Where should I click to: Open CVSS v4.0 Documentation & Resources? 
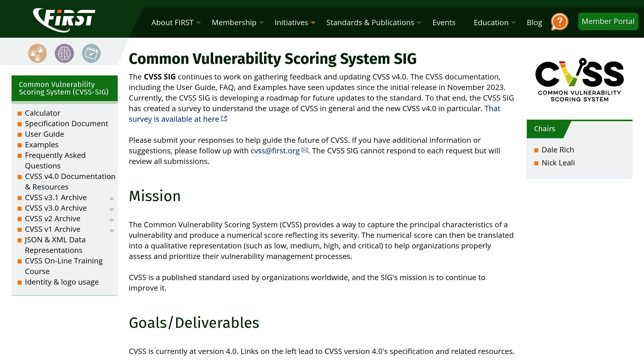pos(70,182)
